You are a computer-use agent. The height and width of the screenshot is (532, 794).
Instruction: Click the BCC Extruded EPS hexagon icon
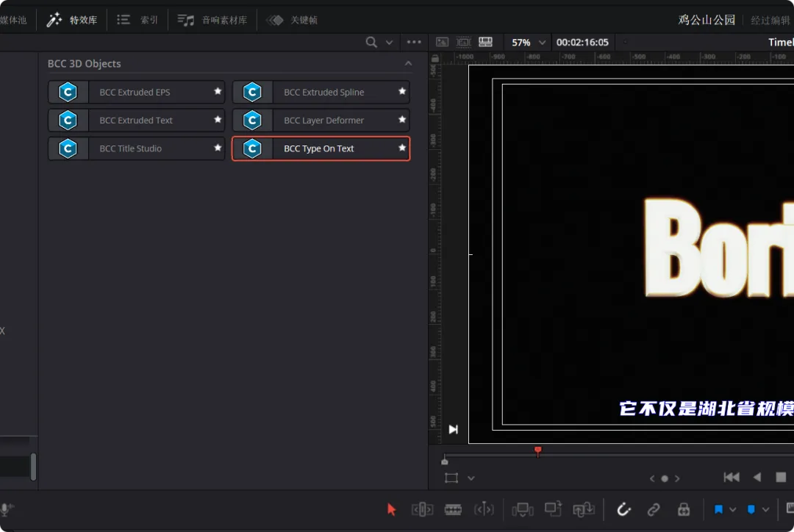click(x=68, y=92)
